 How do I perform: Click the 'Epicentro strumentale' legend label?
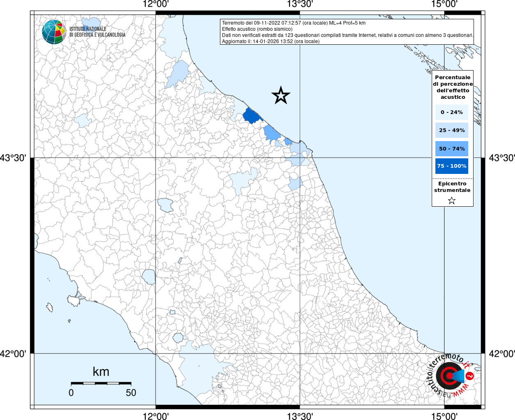(x=452, y=187)
